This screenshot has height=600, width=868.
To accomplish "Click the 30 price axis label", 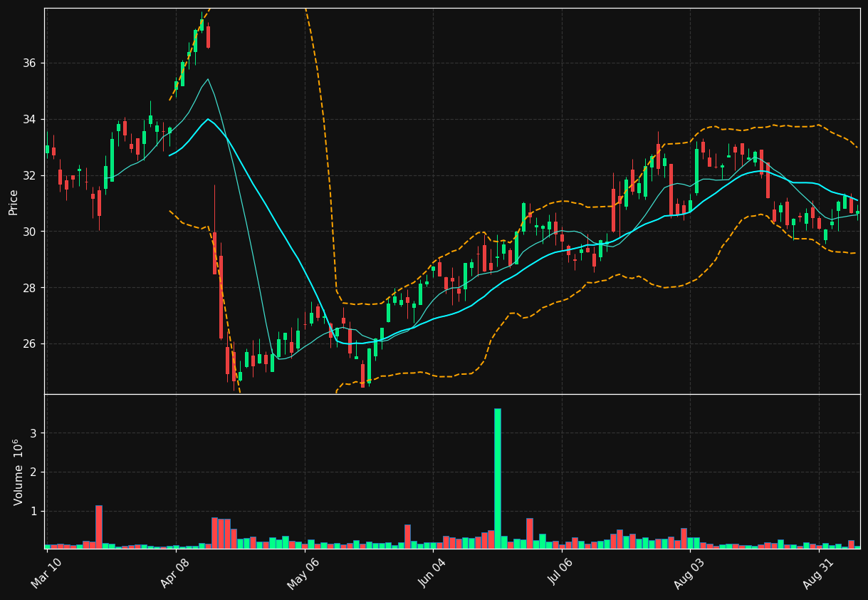I will [30, 232].
